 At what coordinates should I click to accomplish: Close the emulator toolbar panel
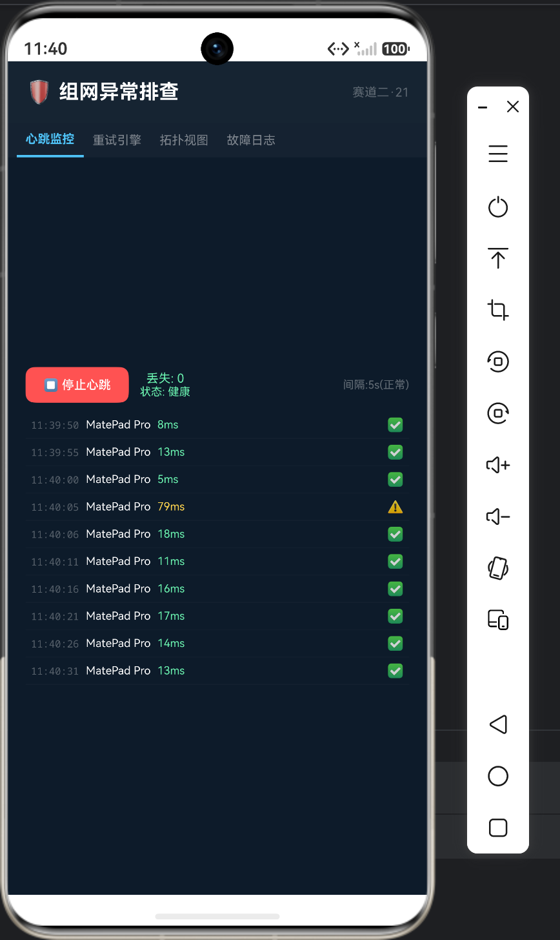(513, 107)
